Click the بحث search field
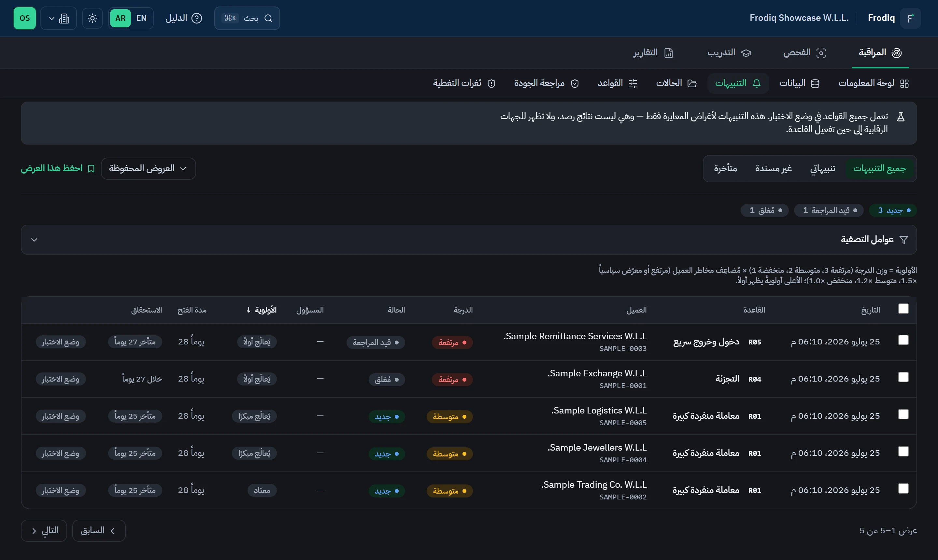 pyautogui.click(x=247, y=18)
